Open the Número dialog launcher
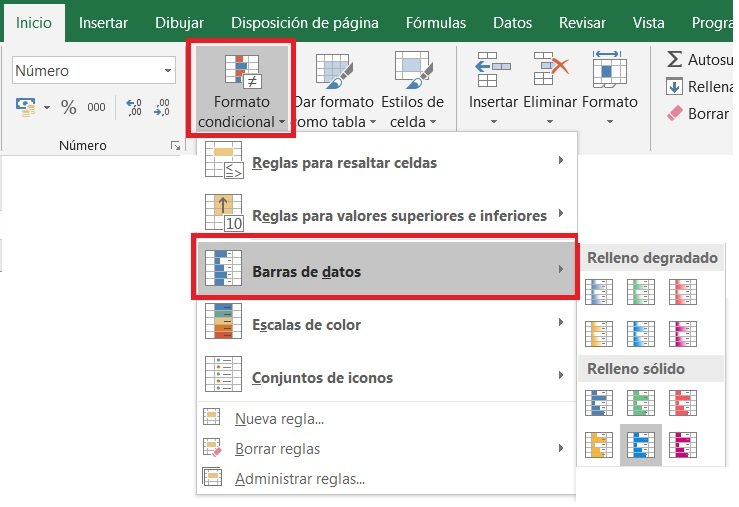The image size is (739, 507). (175, 146)
